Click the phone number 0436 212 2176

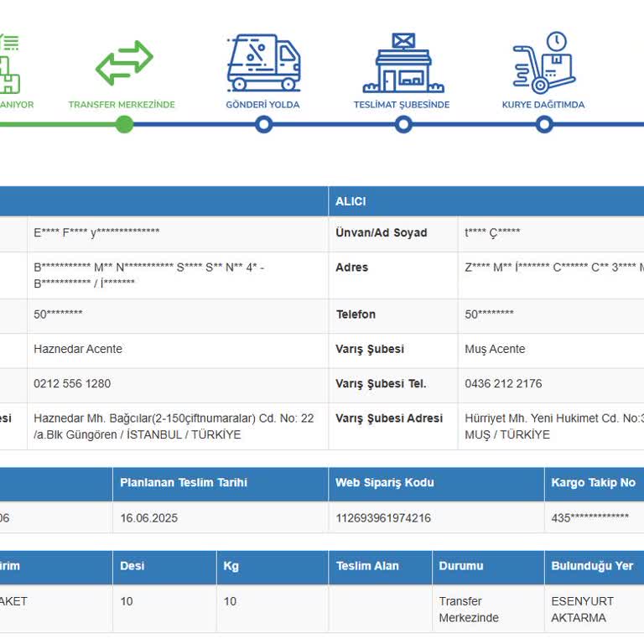[x=503, y=383]
